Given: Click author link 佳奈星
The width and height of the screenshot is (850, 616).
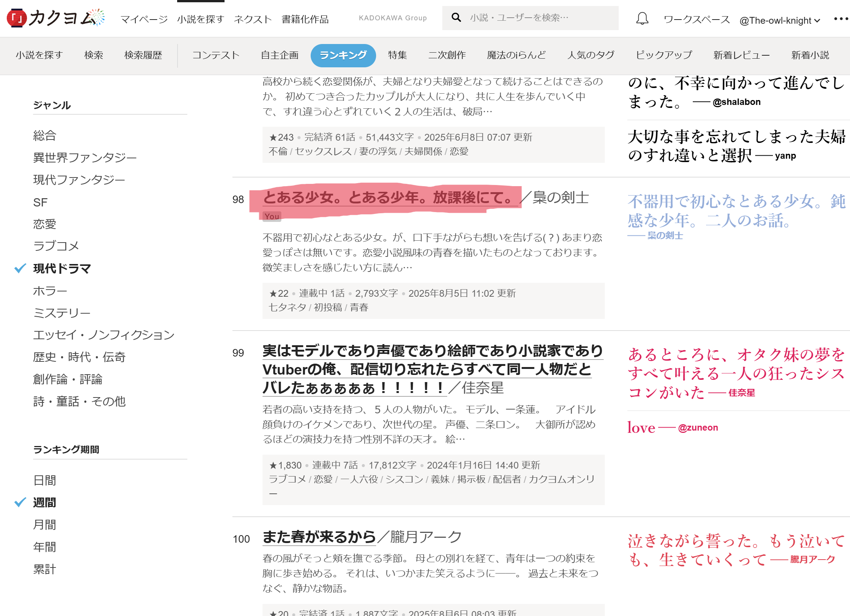Looking at the screenshot, I should tap(483, 388).
